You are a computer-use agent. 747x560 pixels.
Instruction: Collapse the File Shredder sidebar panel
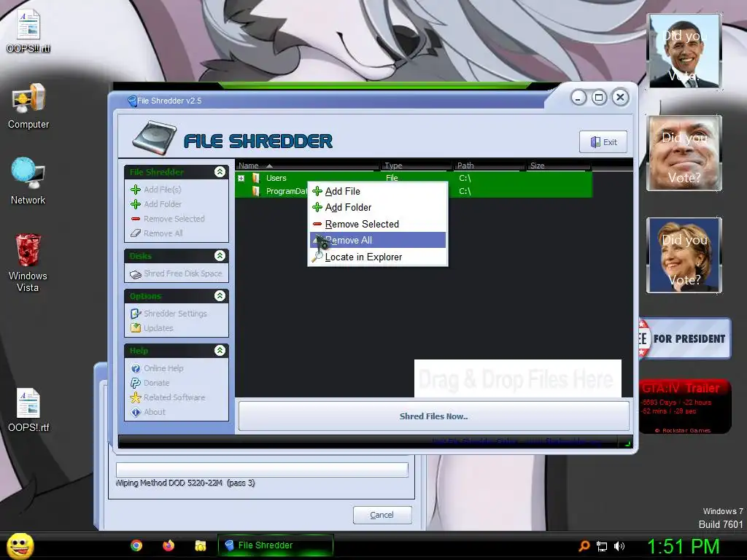pos(220,172)
